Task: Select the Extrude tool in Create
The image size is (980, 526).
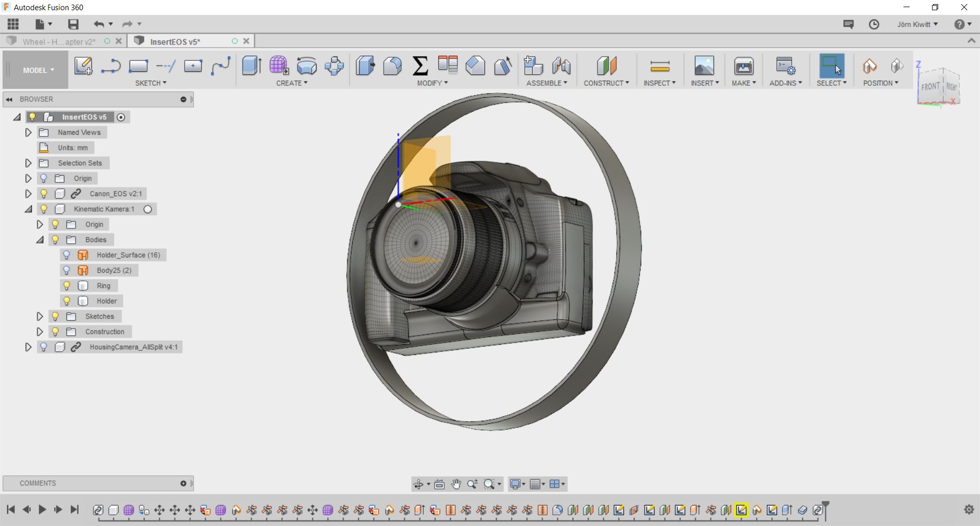Action: [x=252, y=66]
